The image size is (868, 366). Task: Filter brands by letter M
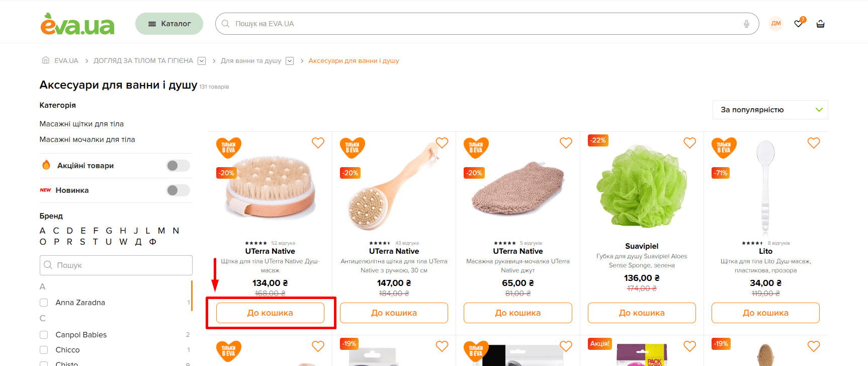[161, 231]
